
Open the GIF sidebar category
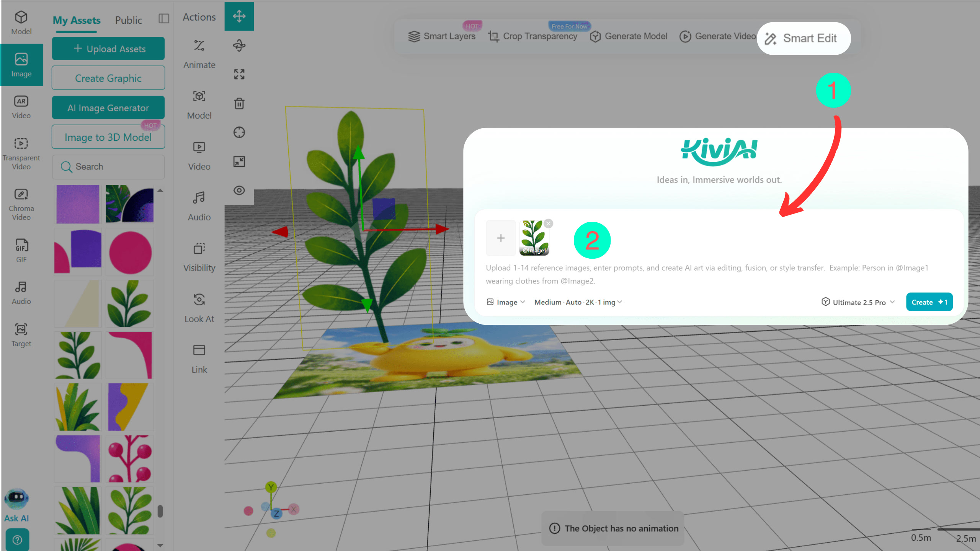pos(21,251)
